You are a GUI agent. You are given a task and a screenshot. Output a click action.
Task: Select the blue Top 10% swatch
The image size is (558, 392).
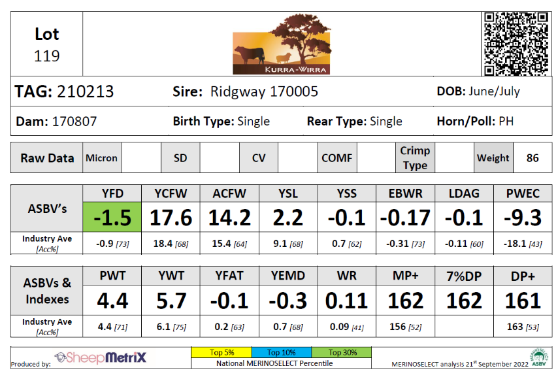coord(281,352)
